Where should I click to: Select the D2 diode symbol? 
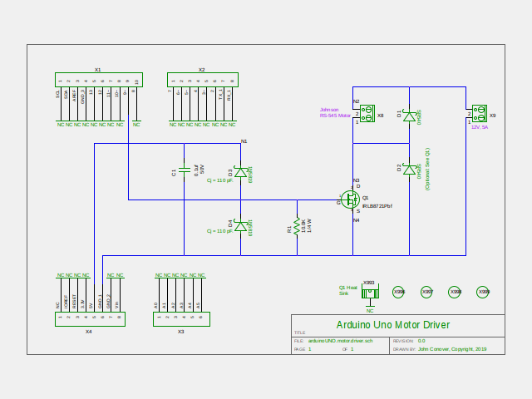coord(409,169)
